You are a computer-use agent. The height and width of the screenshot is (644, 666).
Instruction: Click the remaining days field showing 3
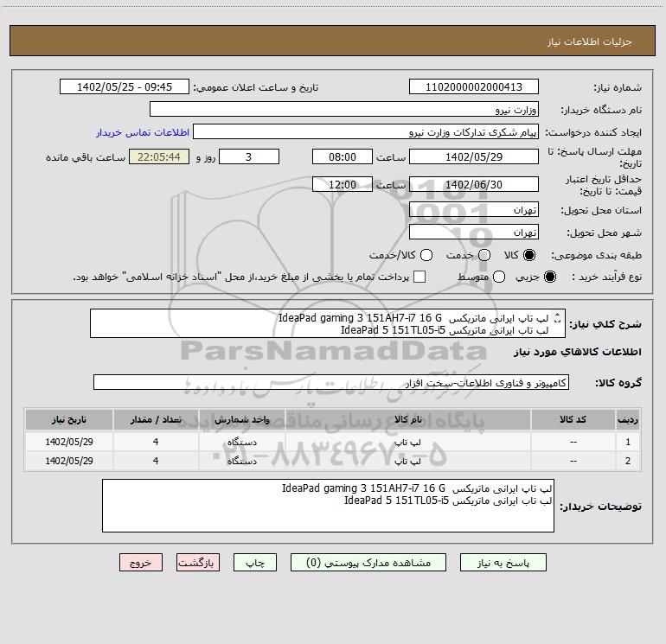click(x=249, y=157)
